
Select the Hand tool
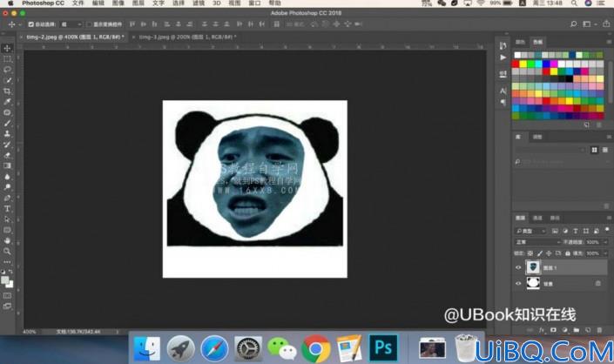(7, 240)
